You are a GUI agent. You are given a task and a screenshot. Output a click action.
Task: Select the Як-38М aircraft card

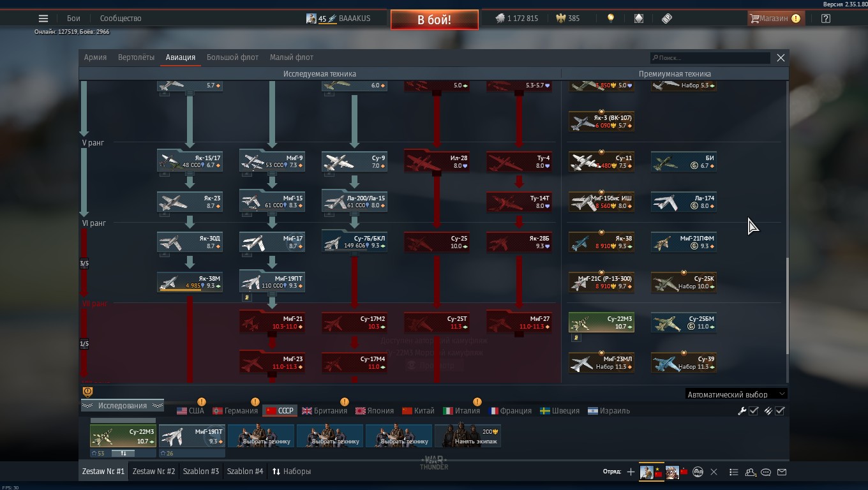pos(190,282)
